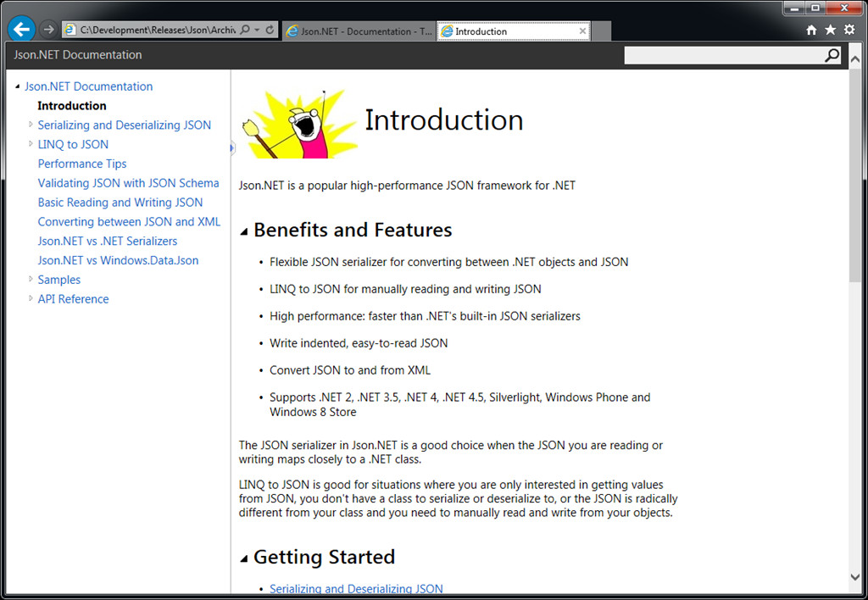Open the address bar dropdown arrow
The height and width of the screenshot is (600, 868).
pyautogui.click(x=258, y=30)
